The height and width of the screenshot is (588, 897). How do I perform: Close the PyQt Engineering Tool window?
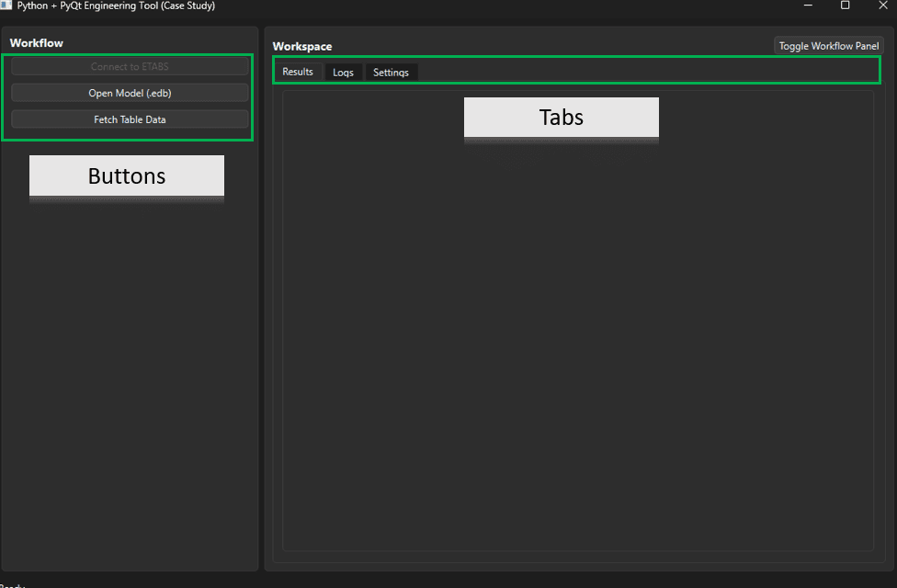[882, 6]
